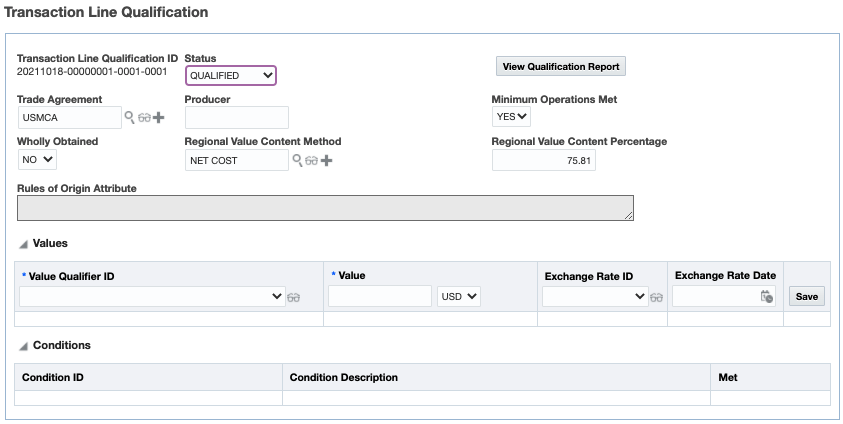Click the View Qualification Report button
Screen dimensions: 843x424
561,67
